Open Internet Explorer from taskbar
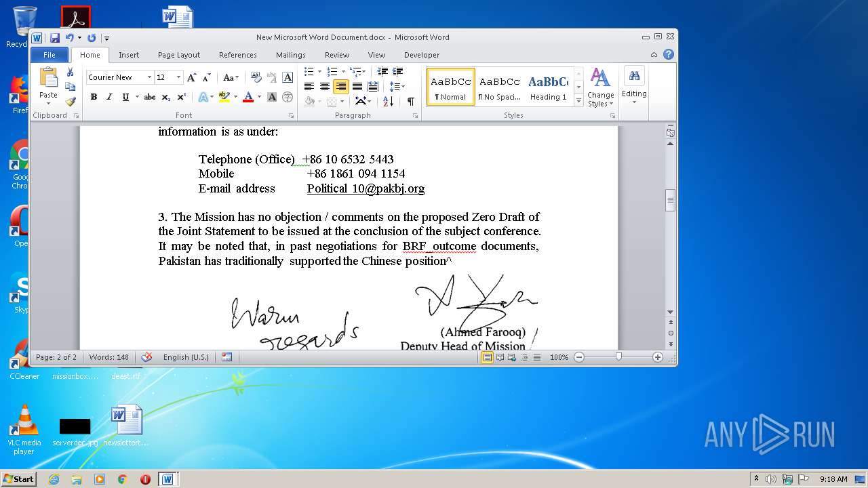This screenshot has width=868, height=488. 54,479
